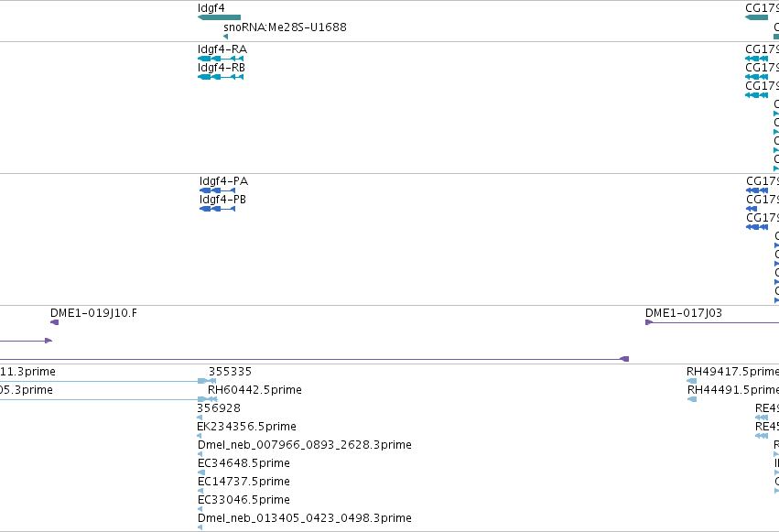779x532 pixels.
Task: Click the truncated 11.3prime label
Action: 27,372
